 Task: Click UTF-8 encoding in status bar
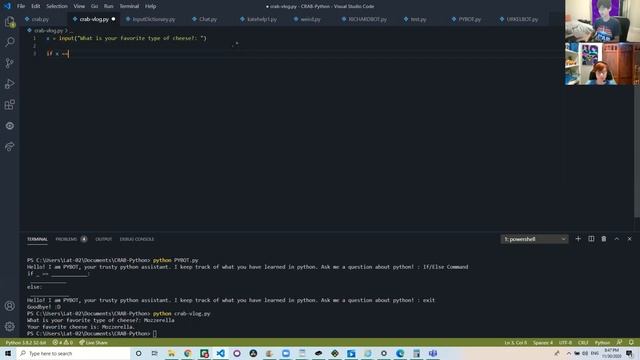565,342
